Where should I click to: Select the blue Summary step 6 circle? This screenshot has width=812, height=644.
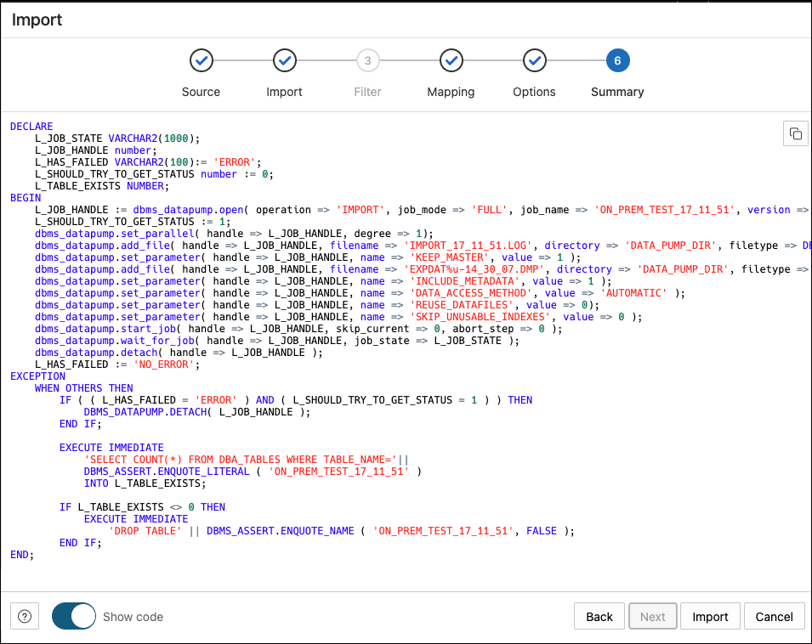click(617, 60)
